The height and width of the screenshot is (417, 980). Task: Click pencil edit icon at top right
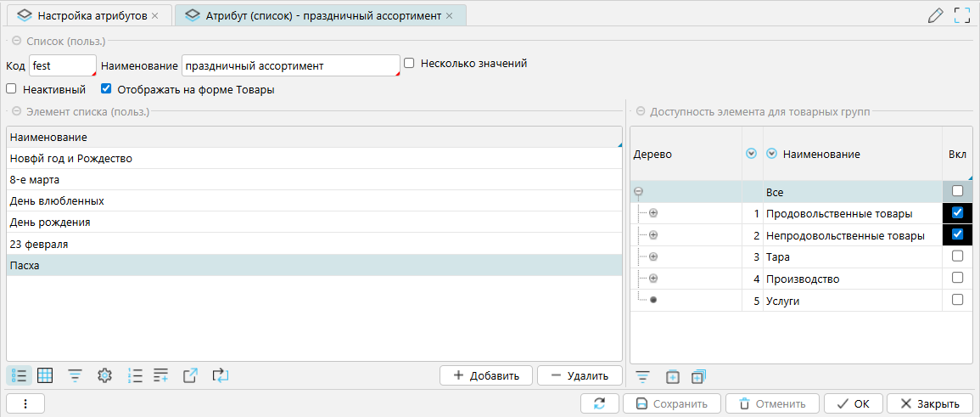point(936,15)
